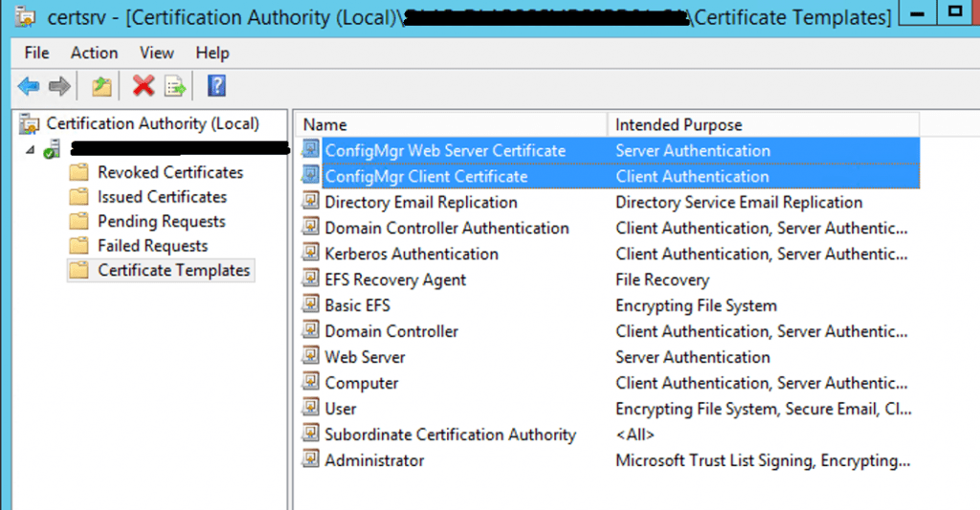Select Issued Certificates in the tree
980x510 pixels.
tap(162, 197)
